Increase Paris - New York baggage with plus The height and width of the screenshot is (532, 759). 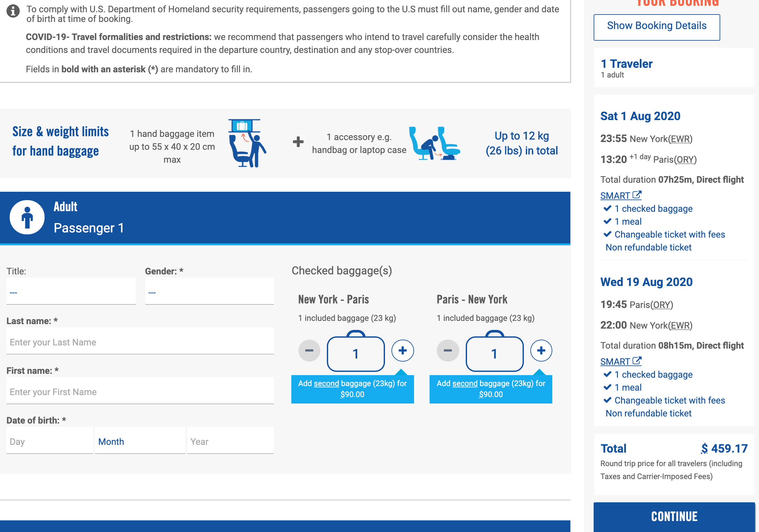click(541, 351)
